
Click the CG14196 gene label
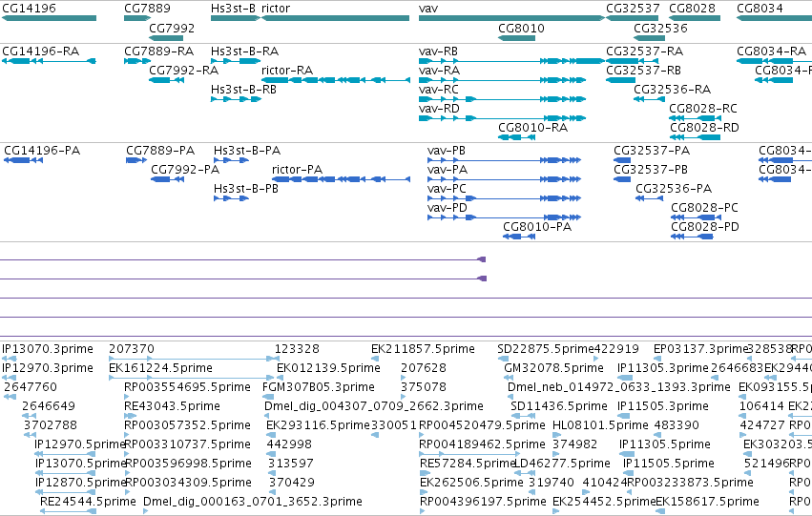(29, 9)
